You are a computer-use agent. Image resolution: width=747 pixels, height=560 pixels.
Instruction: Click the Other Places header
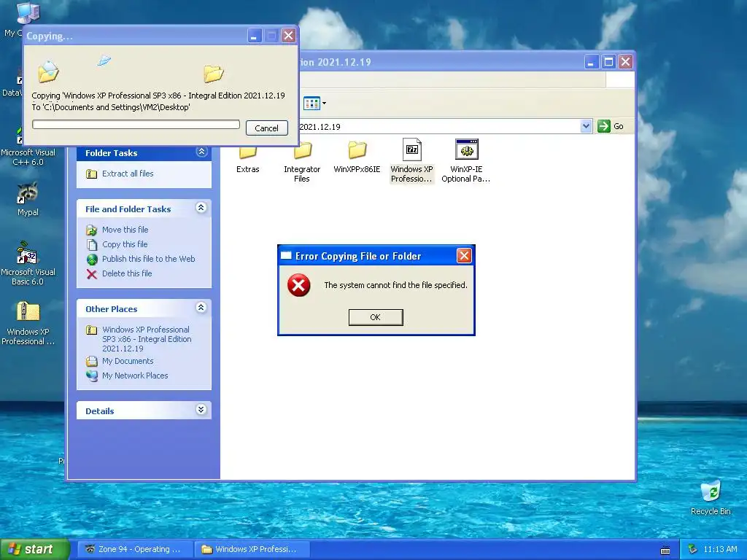[x=144, y=308]
